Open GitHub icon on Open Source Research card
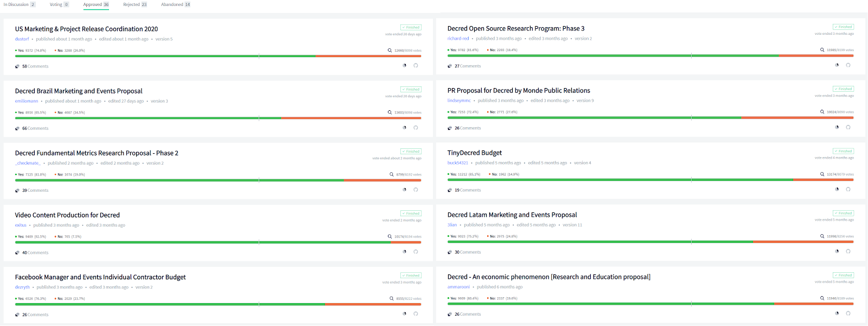 pos(848,65)
